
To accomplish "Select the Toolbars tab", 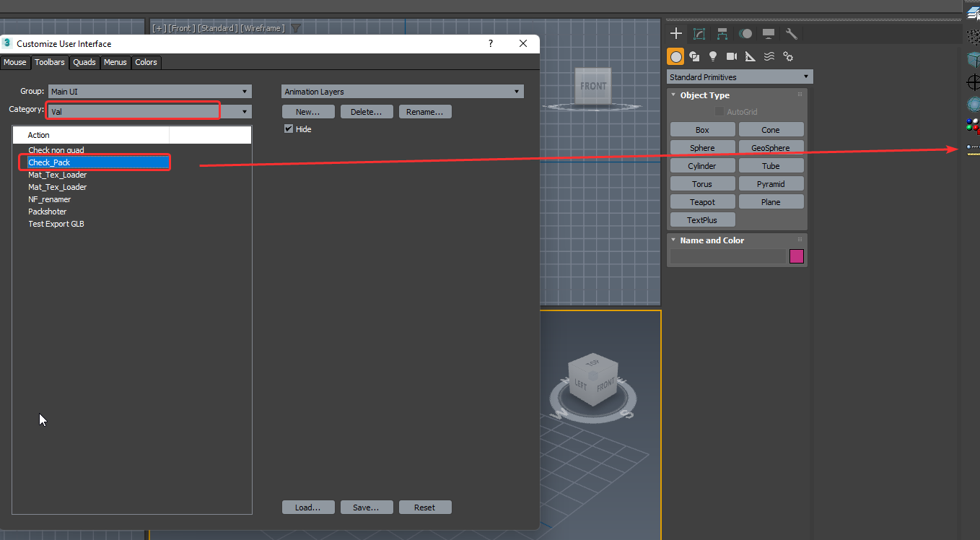I will click(x=50, y=62).
